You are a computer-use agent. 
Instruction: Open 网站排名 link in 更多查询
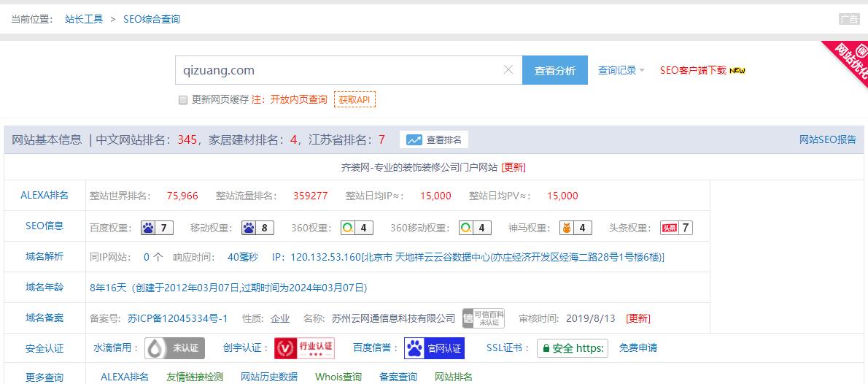pyautogui.click(x=454, y=377)
